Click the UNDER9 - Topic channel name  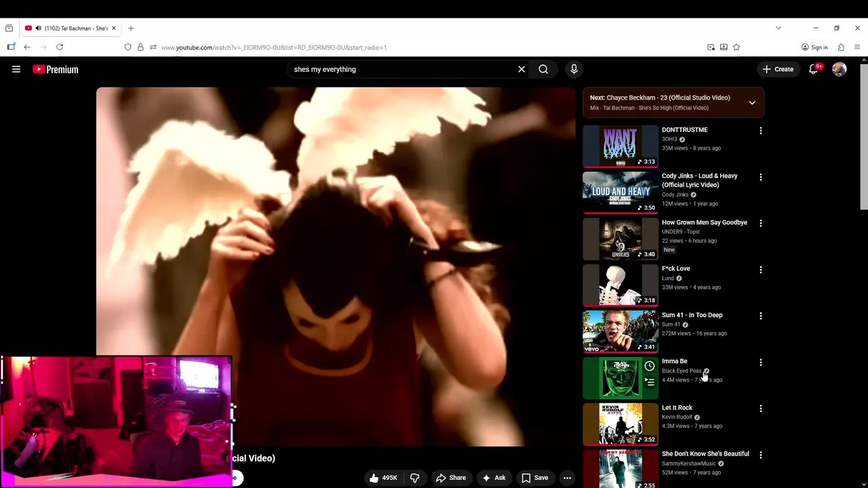coord(681,232)
